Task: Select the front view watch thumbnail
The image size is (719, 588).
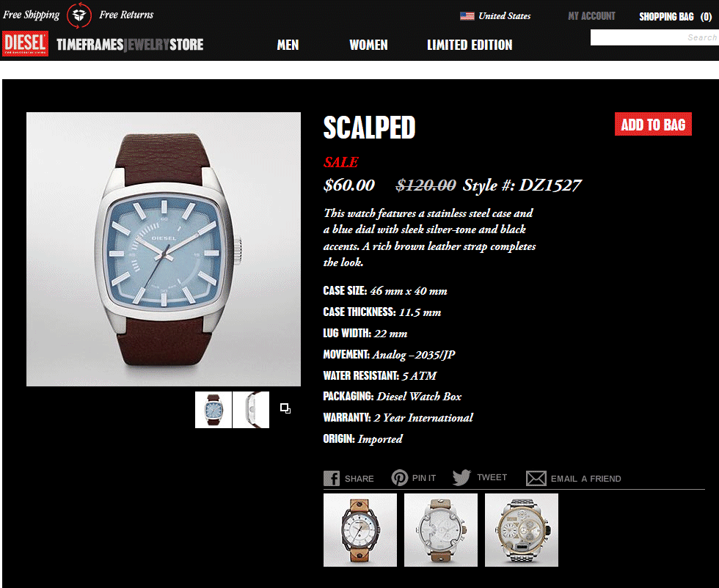Action: click(x=213, y=410)
